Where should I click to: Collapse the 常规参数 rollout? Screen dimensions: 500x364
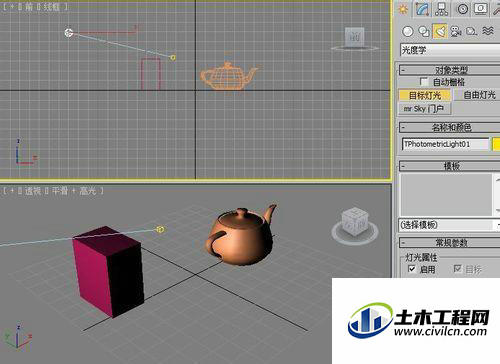pyautogui.click(x=449, y=243)
